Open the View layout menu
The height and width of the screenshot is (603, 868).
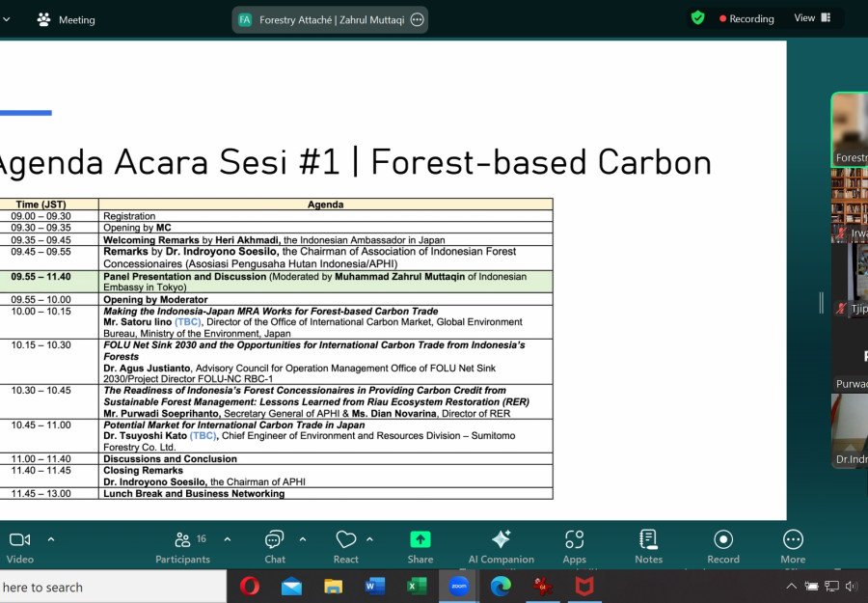click(x=812, y=17)
